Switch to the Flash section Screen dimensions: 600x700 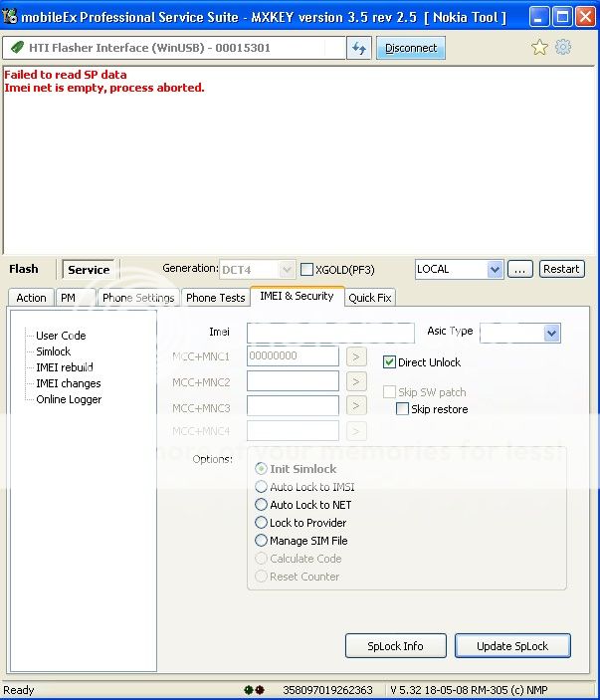[24, 269]
